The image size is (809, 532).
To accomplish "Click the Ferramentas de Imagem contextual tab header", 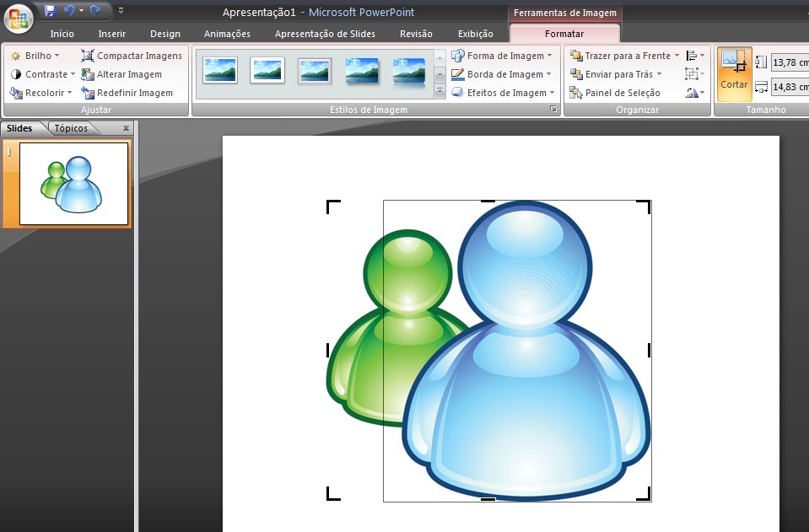I will click(x=565, y=13).
